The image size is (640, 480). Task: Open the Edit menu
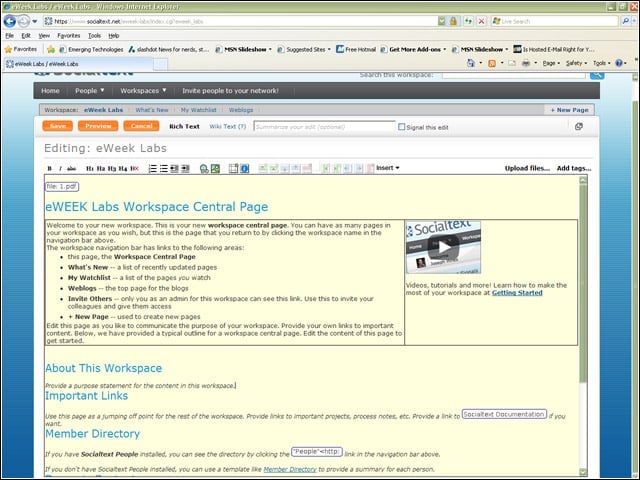[26, 36]
